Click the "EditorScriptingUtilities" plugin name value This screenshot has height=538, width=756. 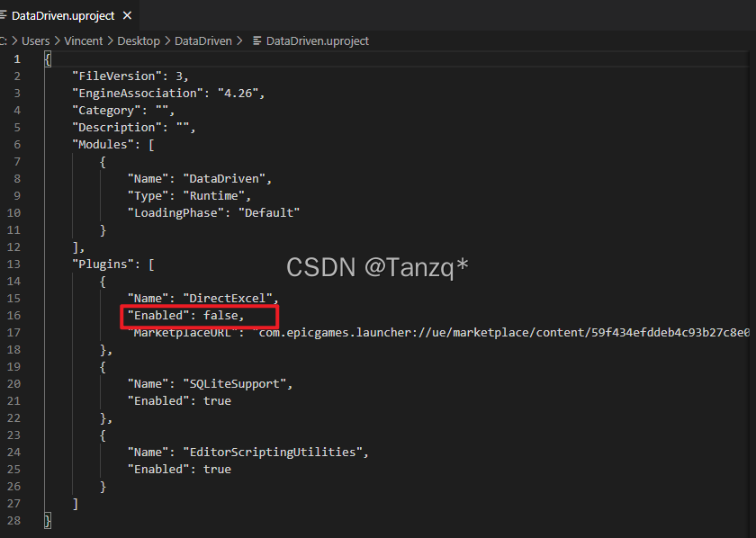point(273,453)
